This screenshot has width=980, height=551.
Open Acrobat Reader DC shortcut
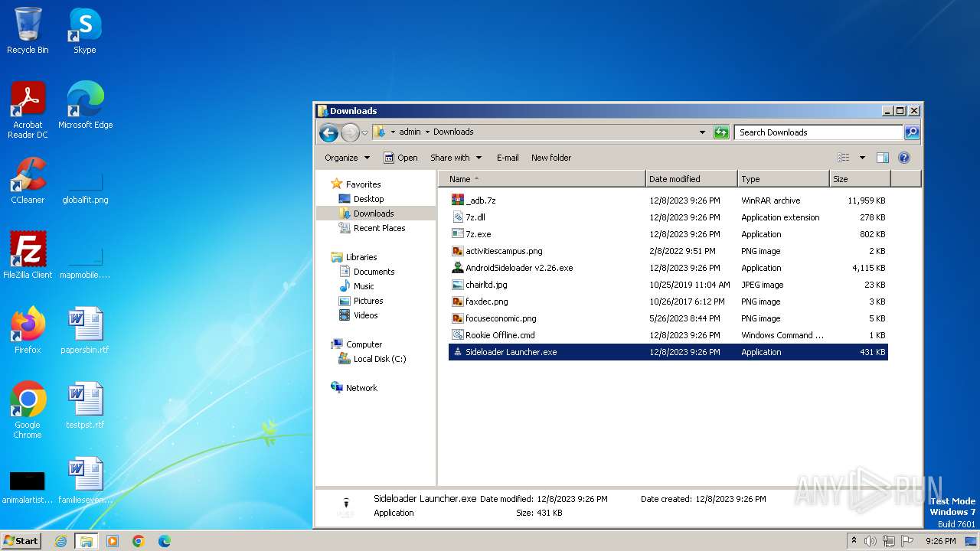28,110
